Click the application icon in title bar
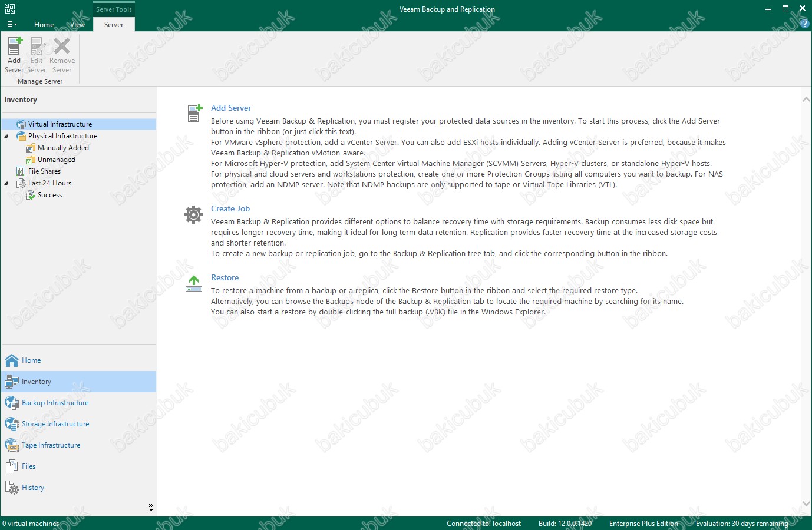Image resolution: width=812 pixels, height=530 pixels. [x=9, y=9]
